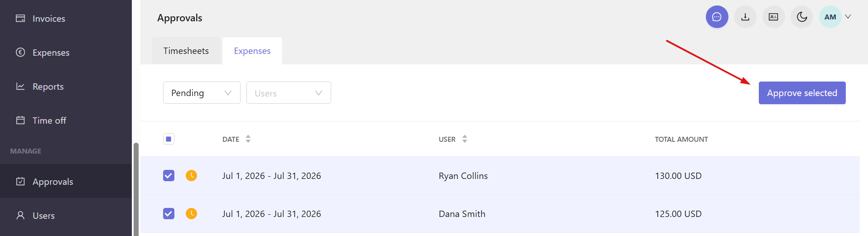Toggle the select-all checkbox in table header

[169, 139]
